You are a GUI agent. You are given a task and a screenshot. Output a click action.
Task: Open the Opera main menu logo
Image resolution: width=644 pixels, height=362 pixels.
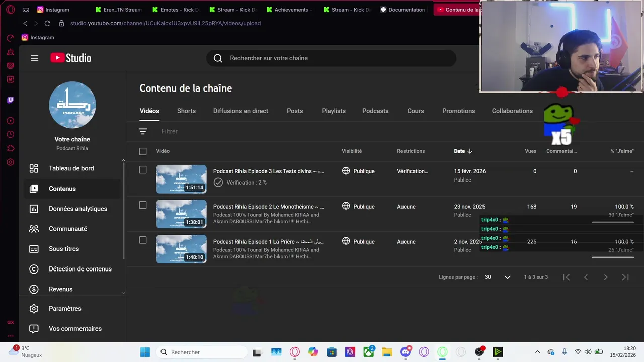pyautogui.click(x=10, y=10)
